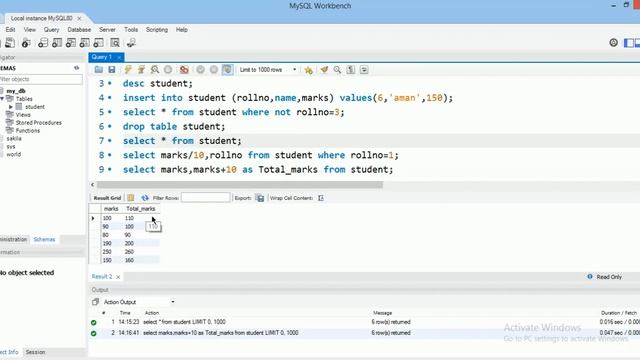Toggle result grid view icon
Image resolution: width=640 pixels, height=360 pixels.
click(x=131, y=198)
